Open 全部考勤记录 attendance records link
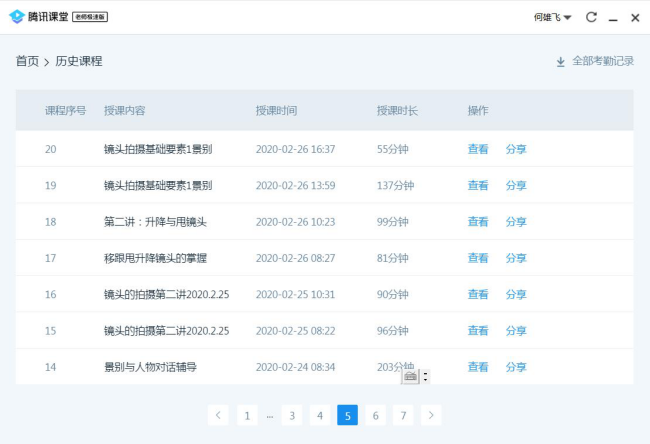 click(x=602, y=61)
